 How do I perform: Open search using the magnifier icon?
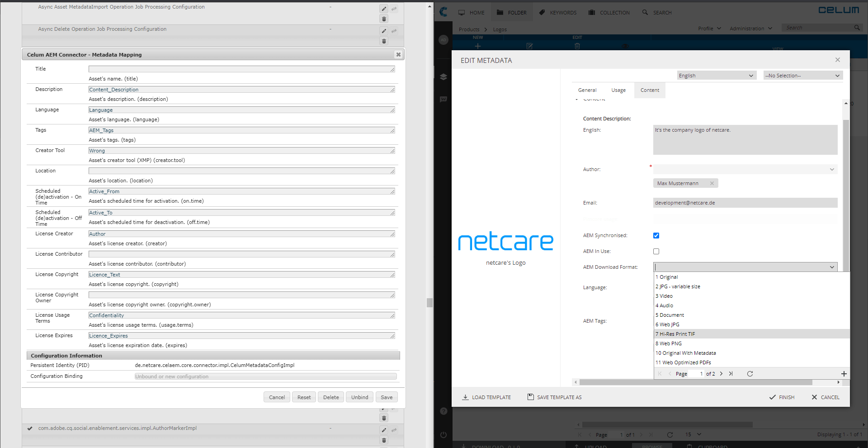(x=644, y=12)
